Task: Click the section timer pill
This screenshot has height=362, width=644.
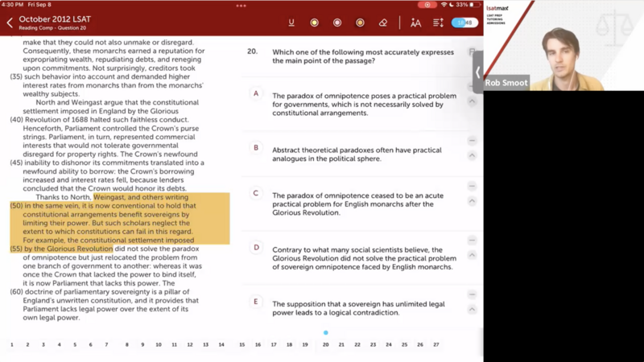Action: tap(464, 23)
